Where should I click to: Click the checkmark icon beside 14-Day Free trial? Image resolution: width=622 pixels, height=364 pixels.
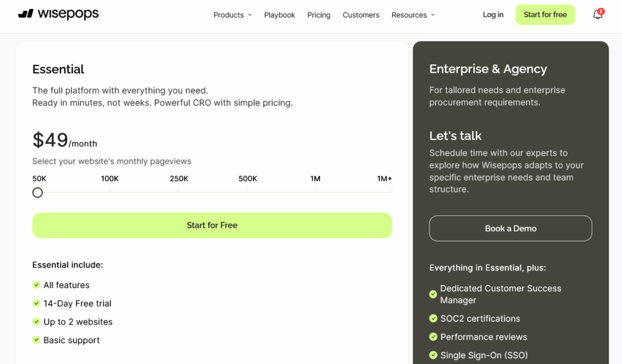[x=36, y=303]
